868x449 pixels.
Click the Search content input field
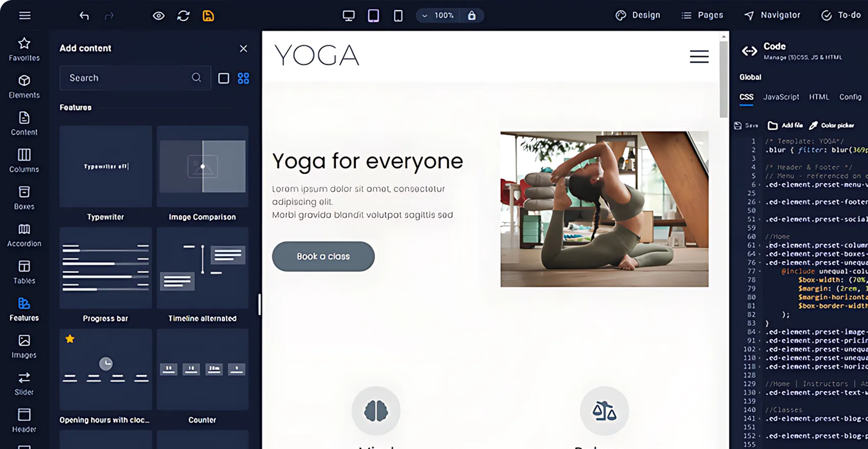[x=128, y=78]
